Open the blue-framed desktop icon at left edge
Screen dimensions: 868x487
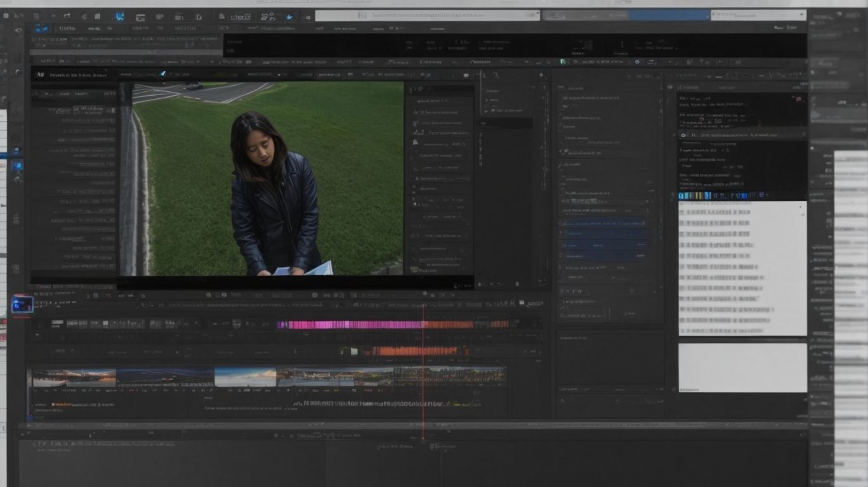[22, 304]
